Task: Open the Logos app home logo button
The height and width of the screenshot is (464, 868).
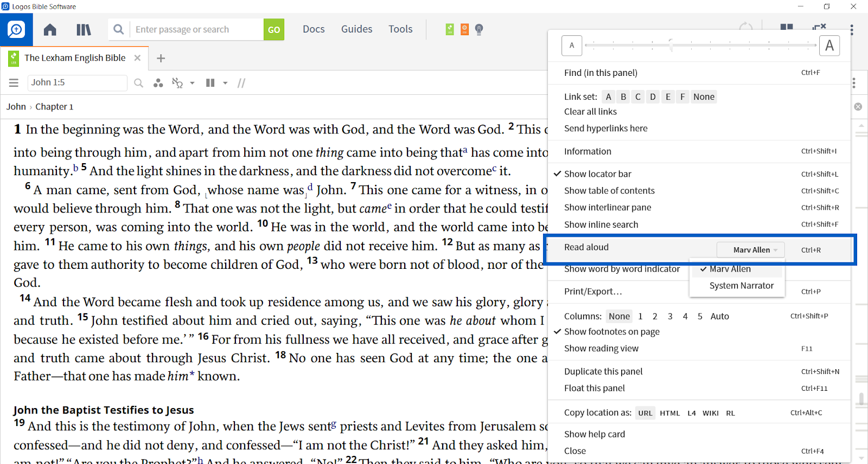Action: click(x=16, y=29)
